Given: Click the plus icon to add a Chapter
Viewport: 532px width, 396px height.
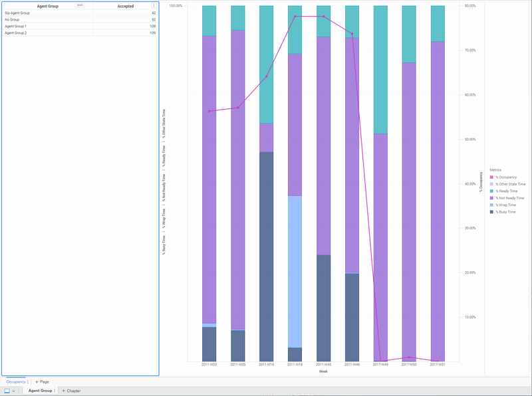Looking at the screenshot, I should coord(63,391).
